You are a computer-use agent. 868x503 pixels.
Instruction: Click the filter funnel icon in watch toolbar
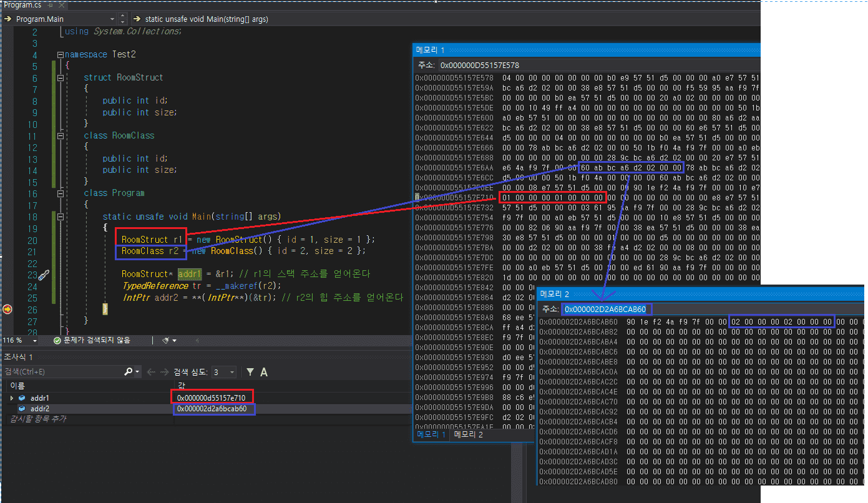(x=250, y=372)
